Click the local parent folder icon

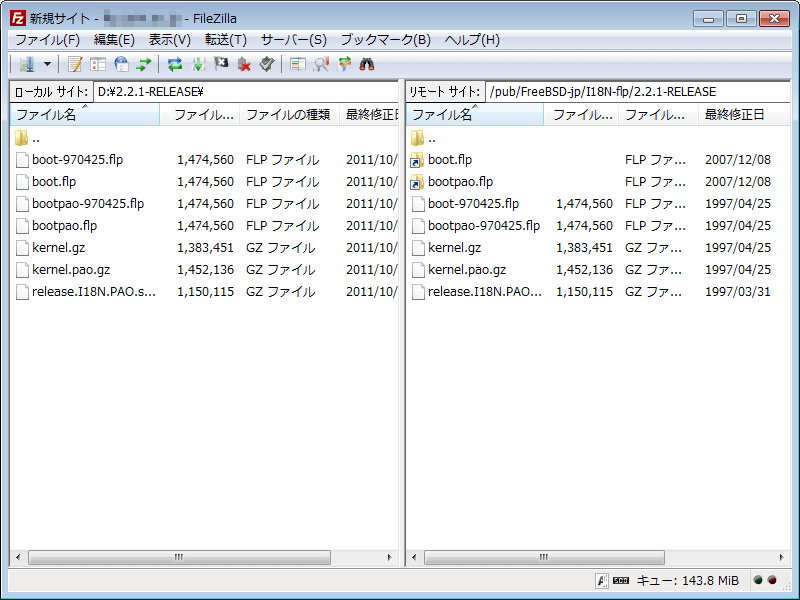(x=22, y=138)
